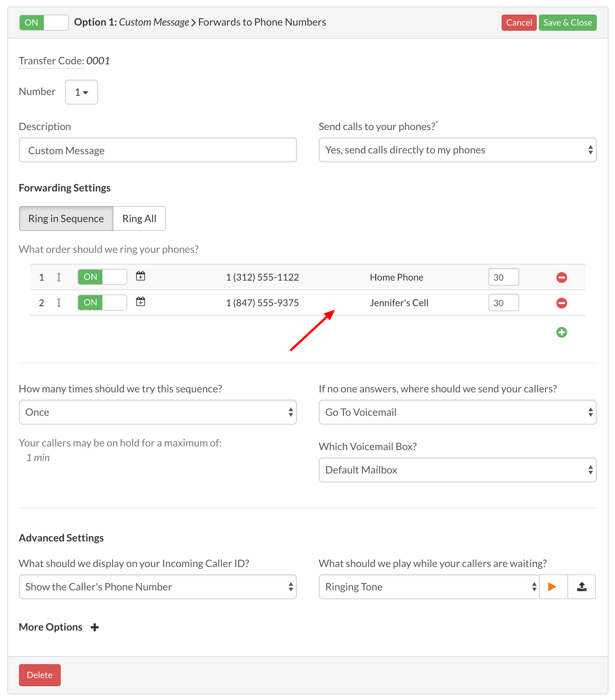This screenshot has height=700, width=615.
Task: Play a preview of the Ringing Tone
Action: pyautogui.click(x=552, y=587)
